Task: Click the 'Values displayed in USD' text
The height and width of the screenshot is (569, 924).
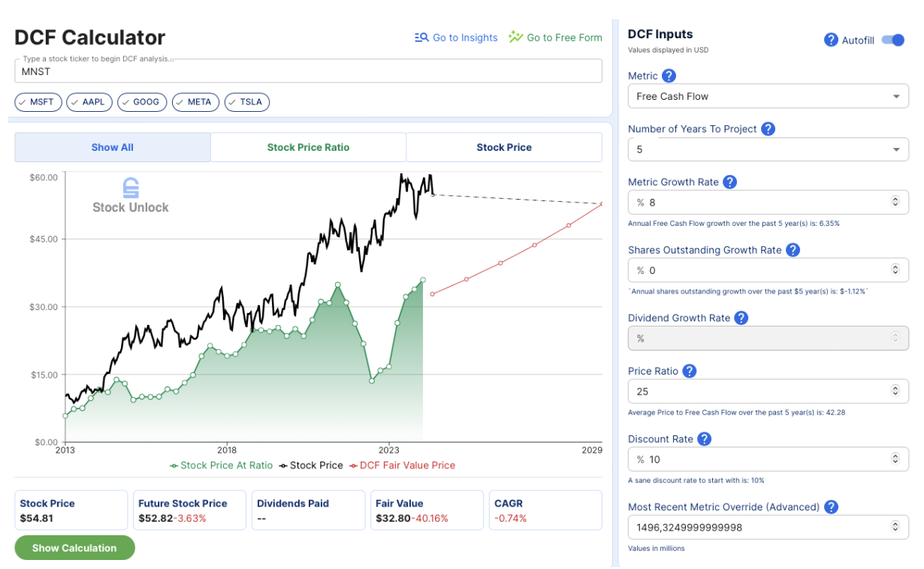Action: point(668,50)
